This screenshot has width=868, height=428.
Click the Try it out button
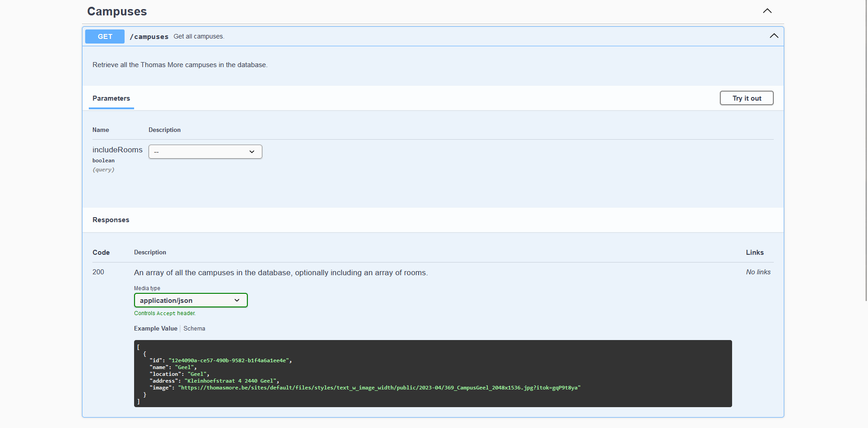coord(746,98)
